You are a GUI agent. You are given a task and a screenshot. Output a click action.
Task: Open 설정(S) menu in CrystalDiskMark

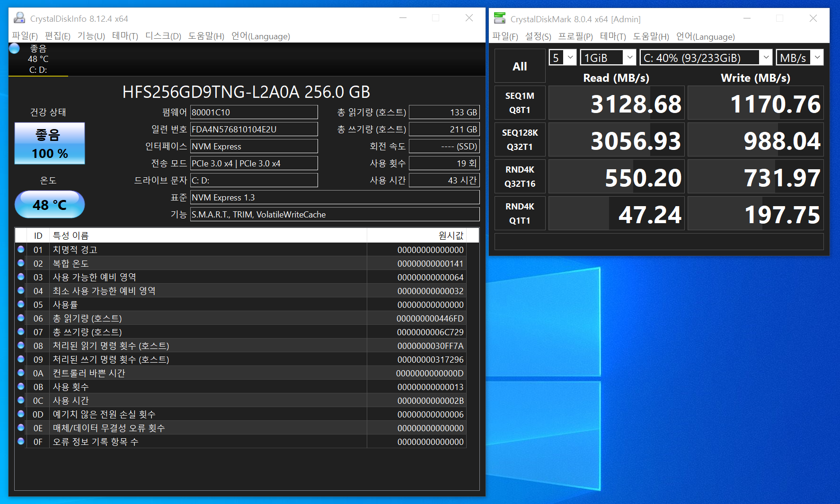[538, 36]
